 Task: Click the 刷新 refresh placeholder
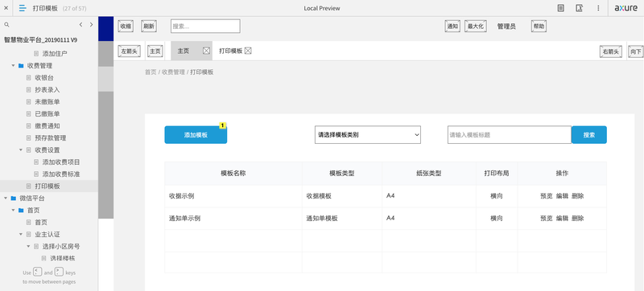(149, 27)
